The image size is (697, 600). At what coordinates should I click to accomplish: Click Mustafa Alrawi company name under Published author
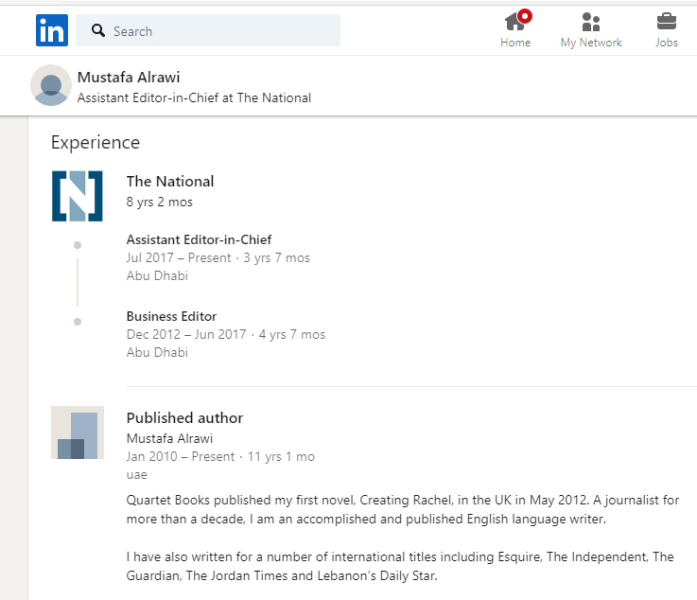point(170,438)
